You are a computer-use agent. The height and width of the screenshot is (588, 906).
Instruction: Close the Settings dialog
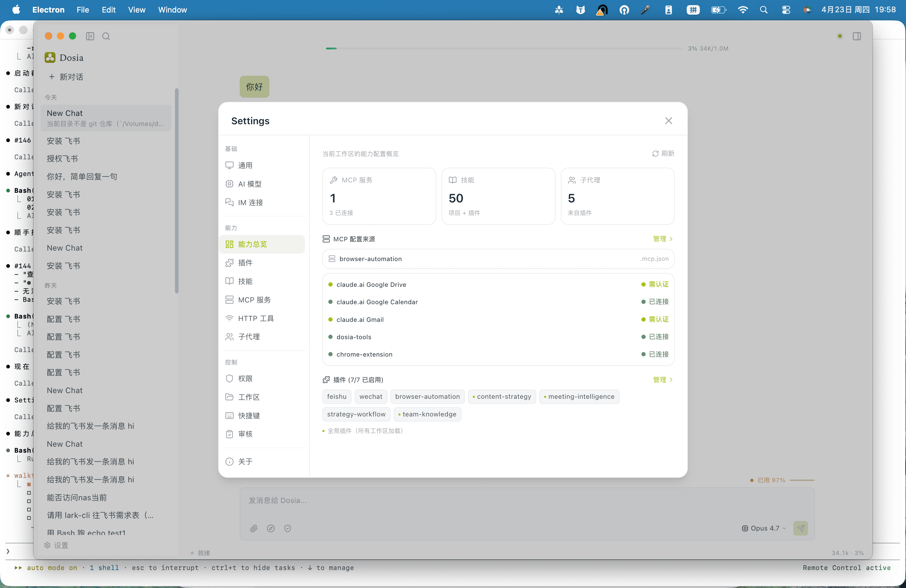668,121
